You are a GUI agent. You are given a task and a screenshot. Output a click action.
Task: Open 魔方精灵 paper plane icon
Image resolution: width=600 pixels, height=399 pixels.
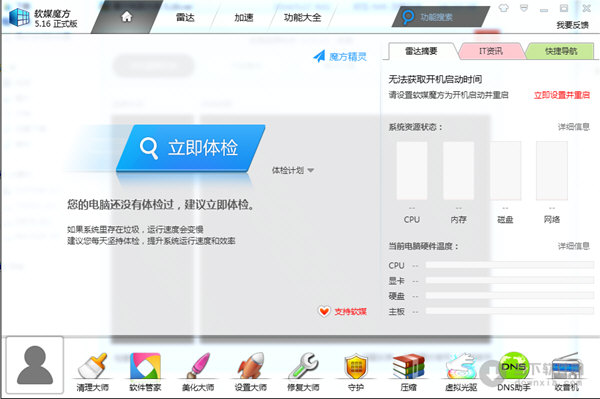[319, 56]
